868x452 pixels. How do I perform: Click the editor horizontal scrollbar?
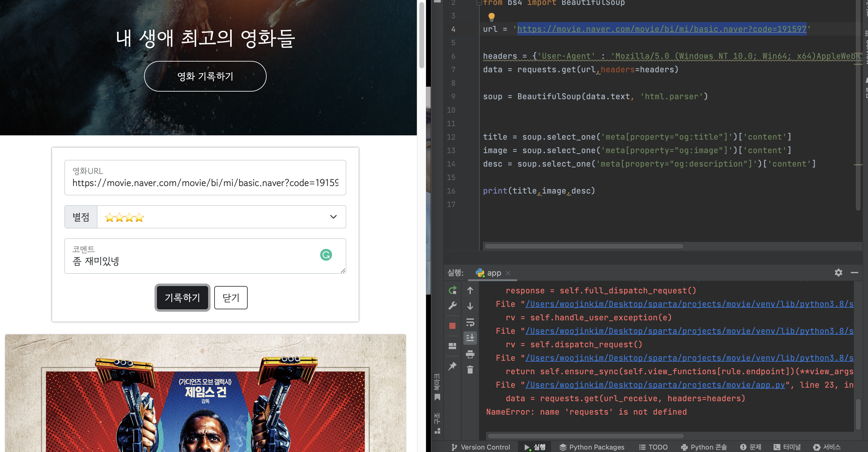[584, 246]
